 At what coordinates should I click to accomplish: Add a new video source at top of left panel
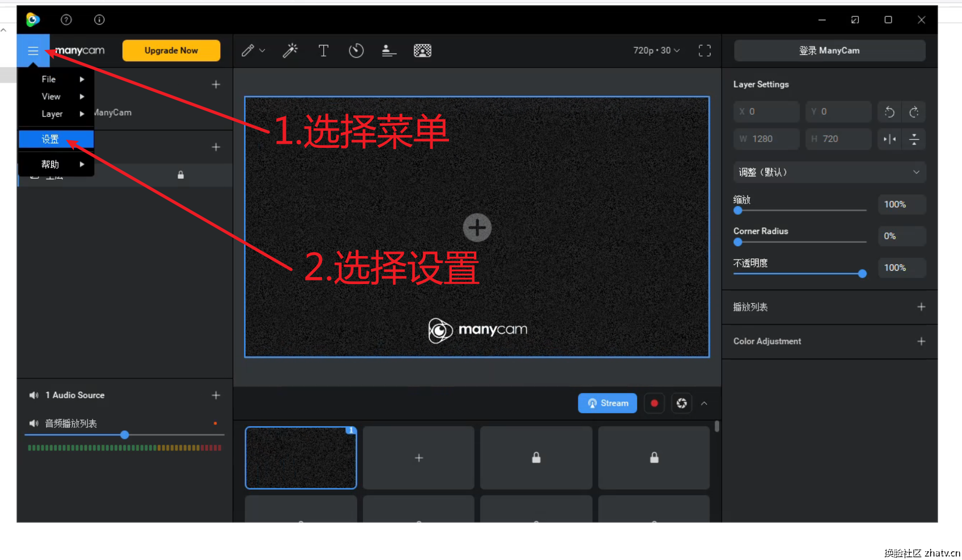pyautogui.click(x=216, y=84)
